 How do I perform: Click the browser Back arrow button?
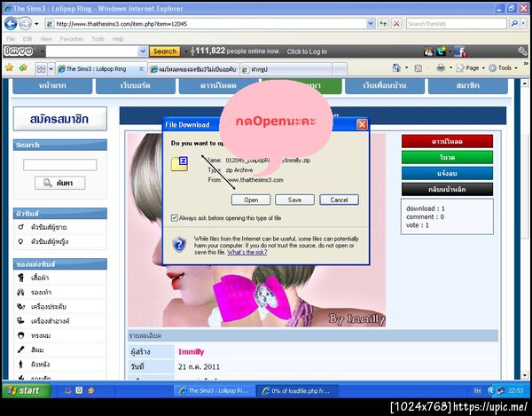point(11,24)
